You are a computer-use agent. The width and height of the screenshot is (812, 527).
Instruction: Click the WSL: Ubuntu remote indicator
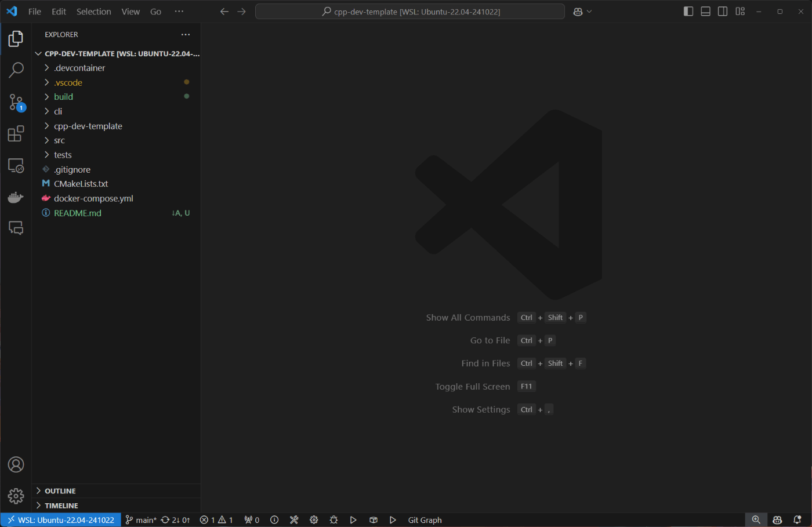pyautogui.click(x=61, y=520)
